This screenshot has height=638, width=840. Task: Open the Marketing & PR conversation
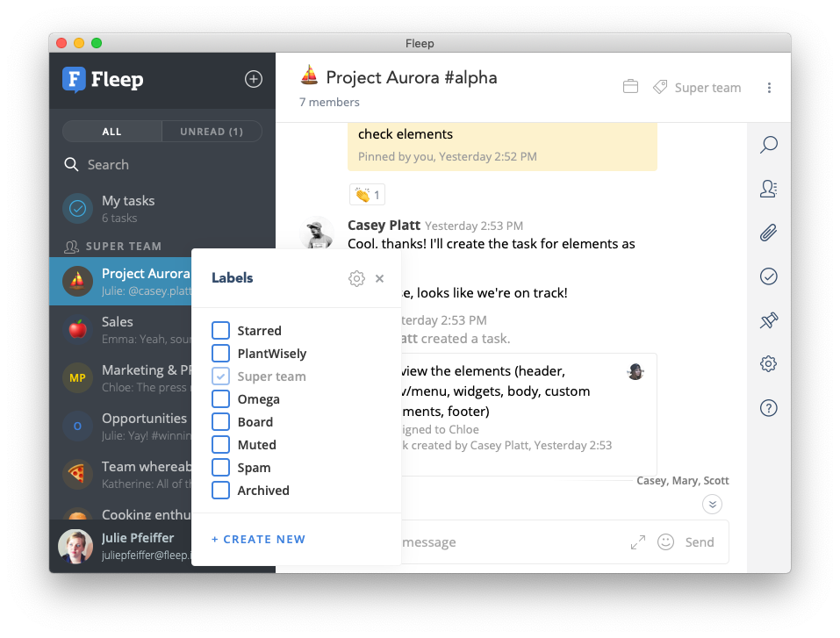(x=120, y=377)
